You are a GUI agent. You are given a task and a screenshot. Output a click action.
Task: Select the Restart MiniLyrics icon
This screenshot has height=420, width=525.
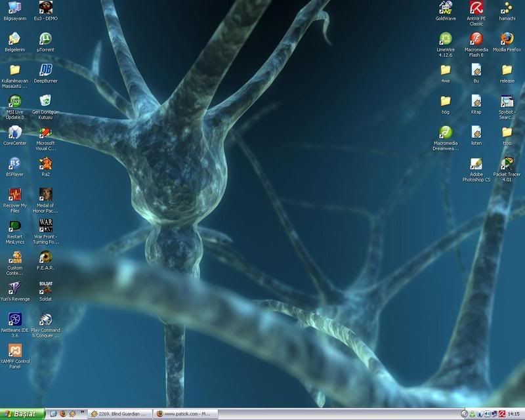point(14,232)
